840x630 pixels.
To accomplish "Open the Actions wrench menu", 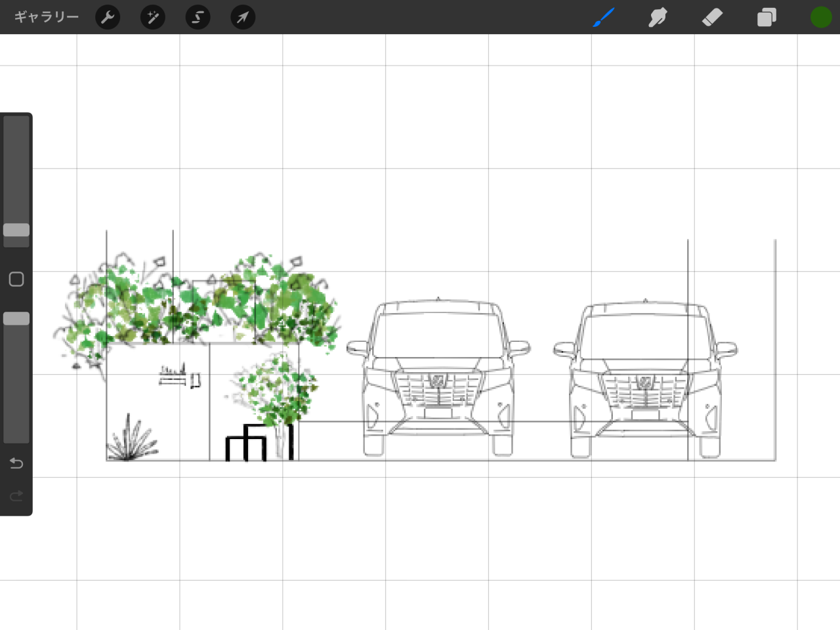I will (108, 17).
